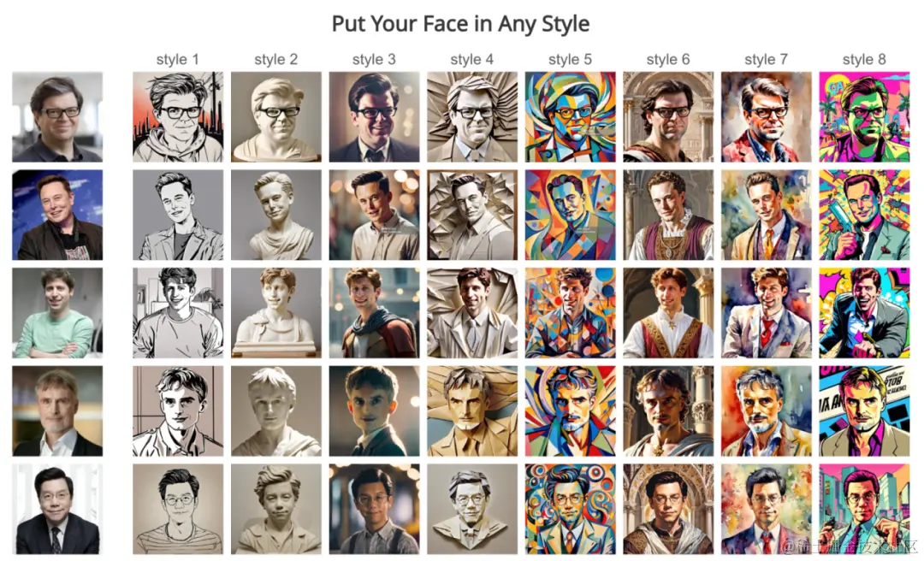
Task: Open bottom-row source photo, man in suit and tie
Action: pyautogui.click(x=57, y=509)
